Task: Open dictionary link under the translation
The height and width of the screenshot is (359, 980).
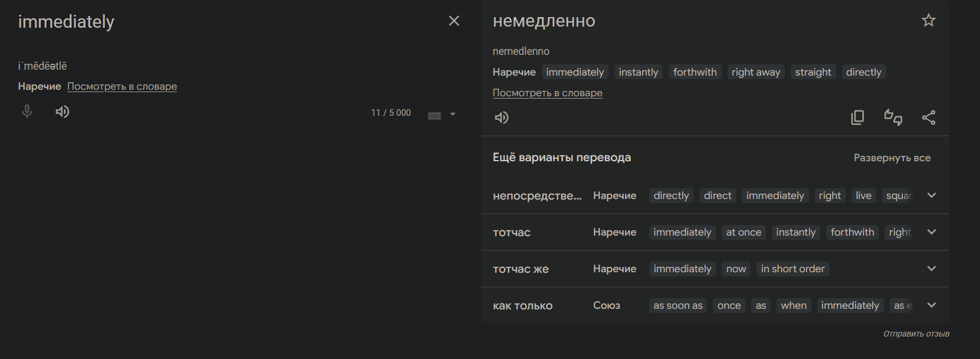Action: tap(547, 93)
